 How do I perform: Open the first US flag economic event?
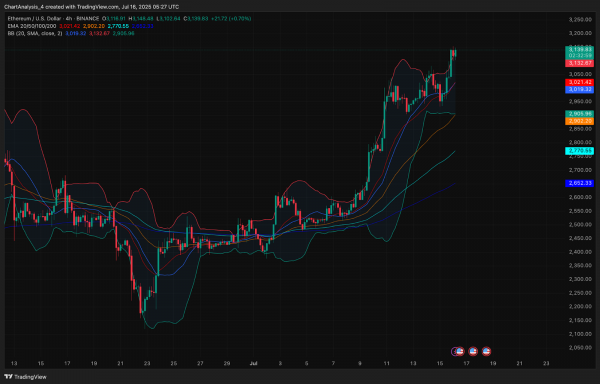click(x=460, y=351)
